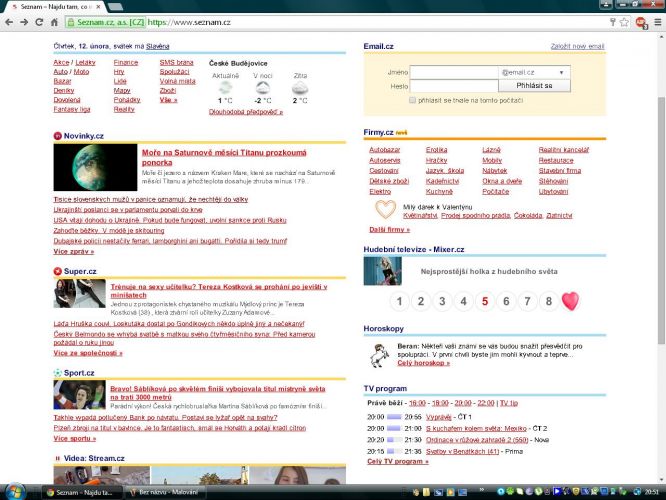The height and width of the screenshot is (500, 666).
Task: Click the Heslo password input field
Action: pos(454,86)
